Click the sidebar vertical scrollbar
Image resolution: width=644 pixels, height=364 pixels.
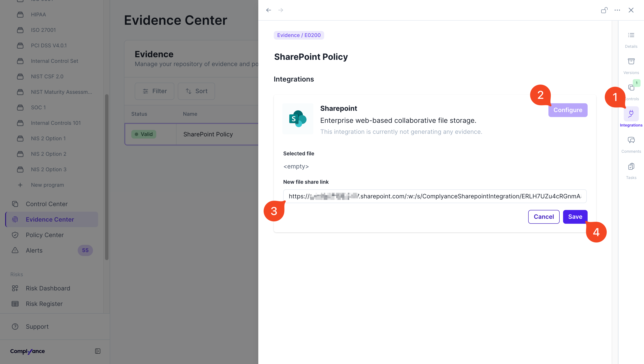107,177
